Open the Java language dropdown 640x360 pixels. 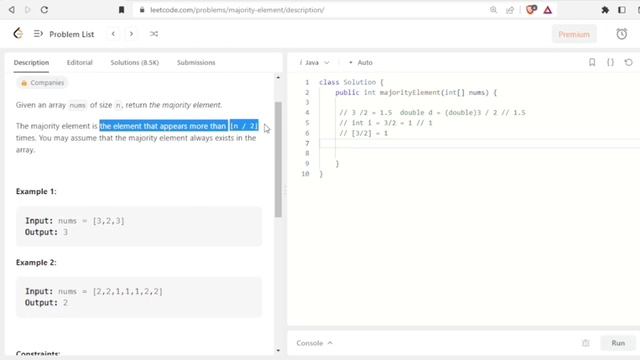coord(314,62)
